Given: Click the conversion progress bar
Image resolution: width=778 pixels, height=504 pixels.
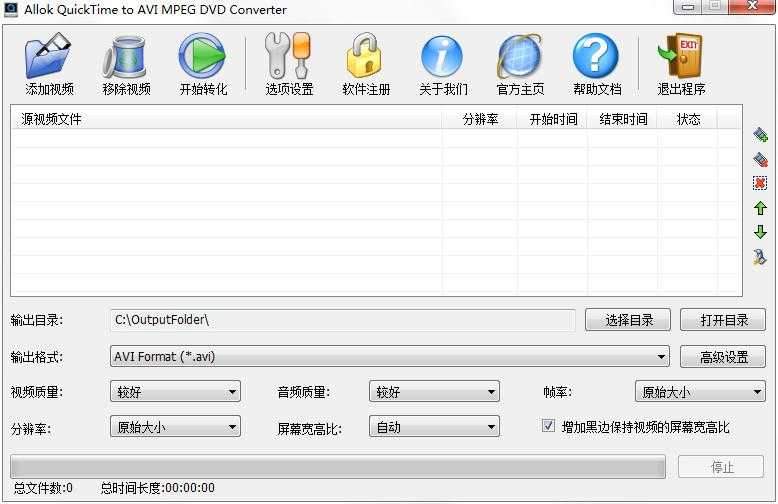Looking at the screenshot, I should pos(338,466).
